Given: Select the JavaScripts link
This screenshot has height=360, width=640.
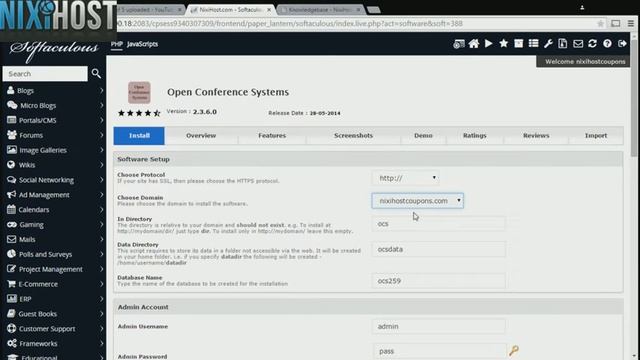Looking at the screenshot, I should [142, 44].
